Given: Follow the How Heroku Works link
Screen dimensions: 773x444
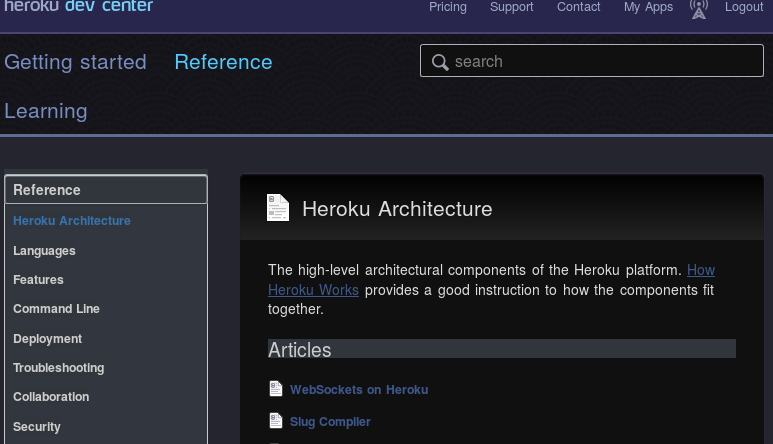Looking at the screenshot, I should 314,290.
